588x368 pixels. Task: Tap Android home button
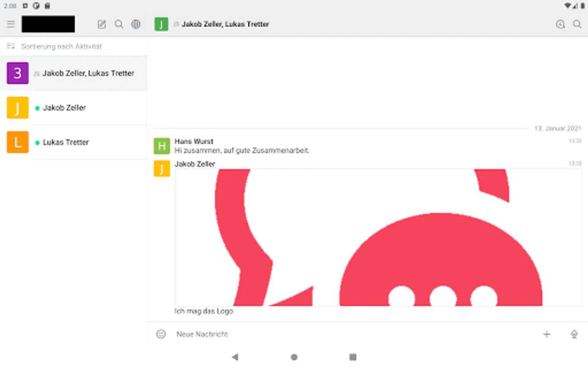point(294,357)
